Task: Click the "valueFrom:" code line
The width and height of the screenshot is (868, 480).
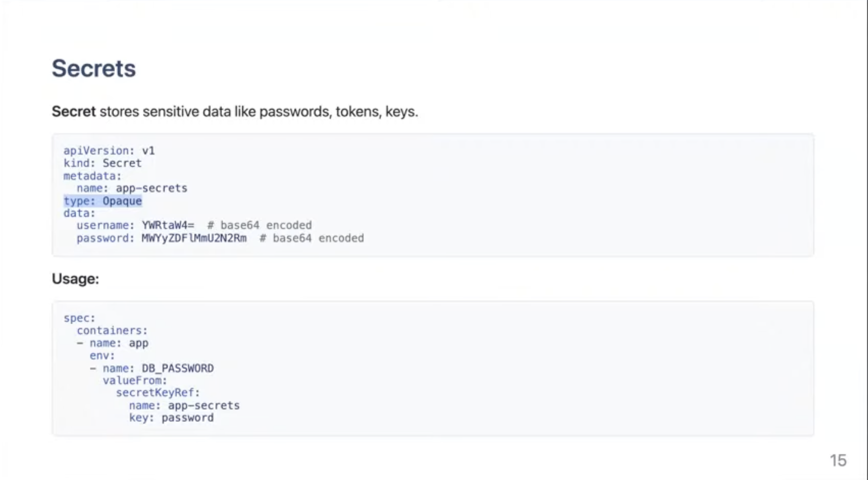Action: click(135, 381)
